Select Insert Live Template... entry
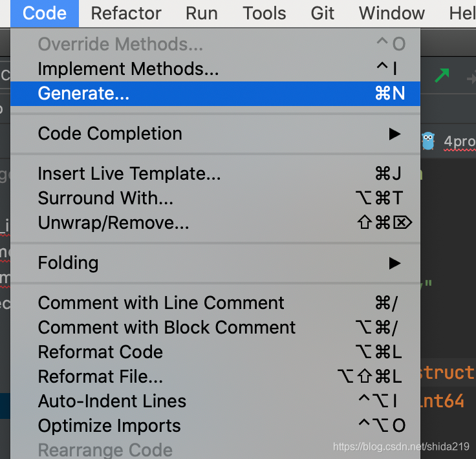The height and width of the screenshot is (459, 476). (x=129, y=174)
